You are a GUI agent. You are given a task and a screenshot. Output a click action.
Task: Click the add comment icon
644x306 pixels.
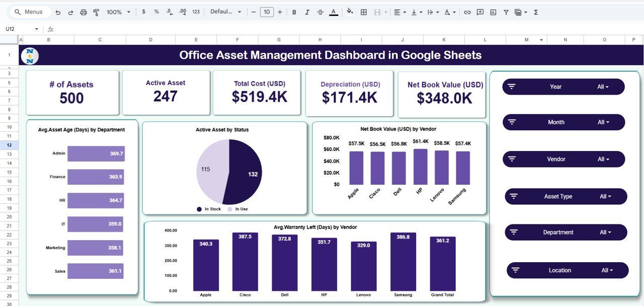point(480,12)
